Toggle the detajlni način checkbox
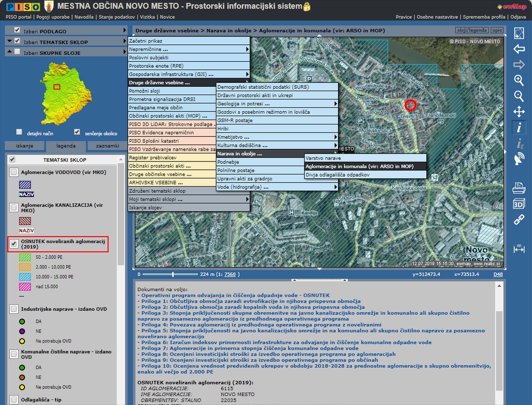The image size is (532, 405). tap(19, 132)
